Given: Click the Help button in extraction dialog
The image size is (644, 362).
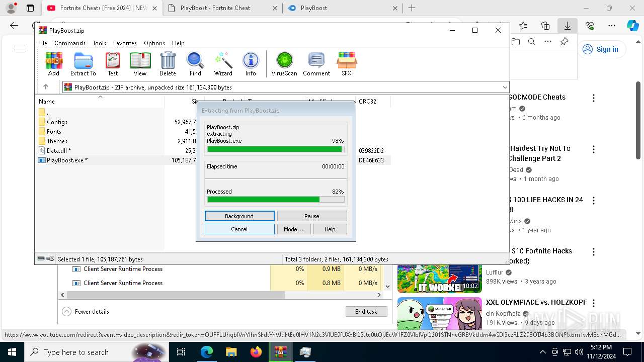Looking at the screenshot, I should (330, 229).
